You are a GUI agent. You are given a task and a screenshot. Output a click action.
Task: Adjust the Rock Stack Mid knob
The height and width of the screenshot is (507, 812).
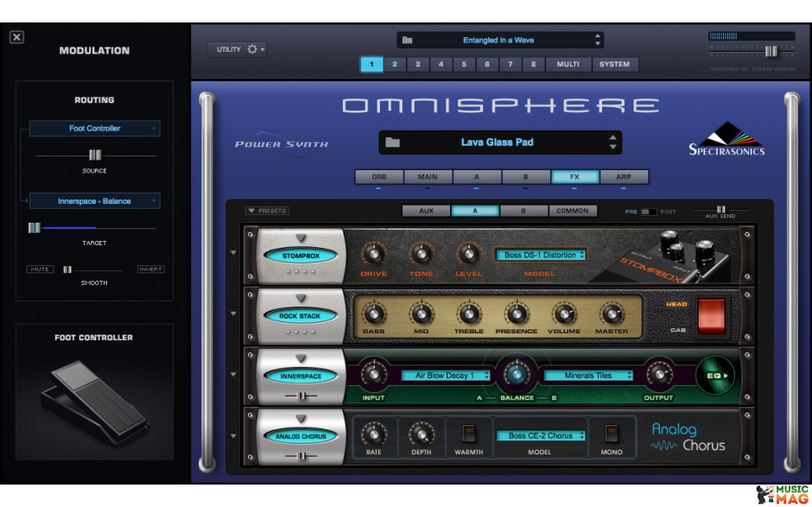click(x=421, y=314)
